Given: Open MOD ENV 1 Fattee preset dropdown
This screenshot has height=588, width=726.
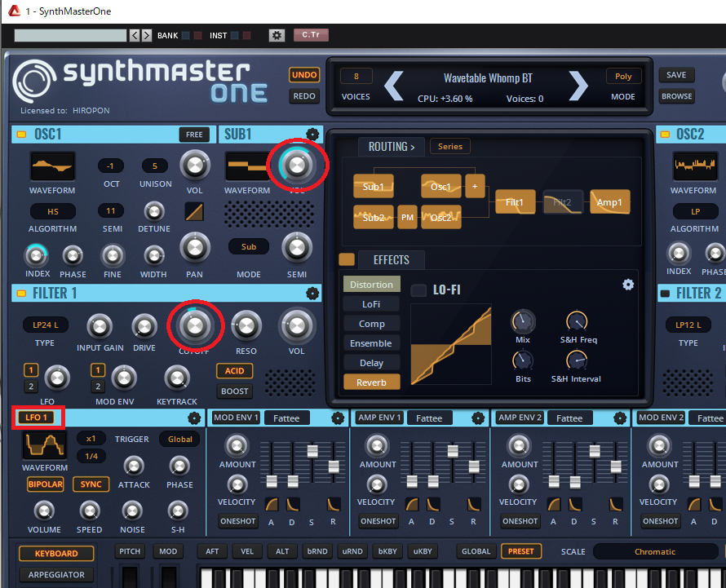Looking at the screenshot, I should [x=286, y=418].
